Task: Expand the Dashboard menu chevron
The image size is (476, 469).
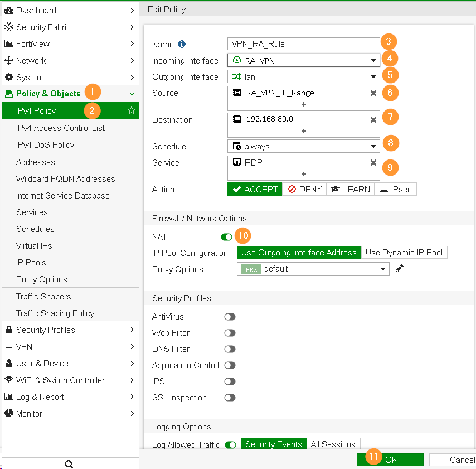Action: 132,11
